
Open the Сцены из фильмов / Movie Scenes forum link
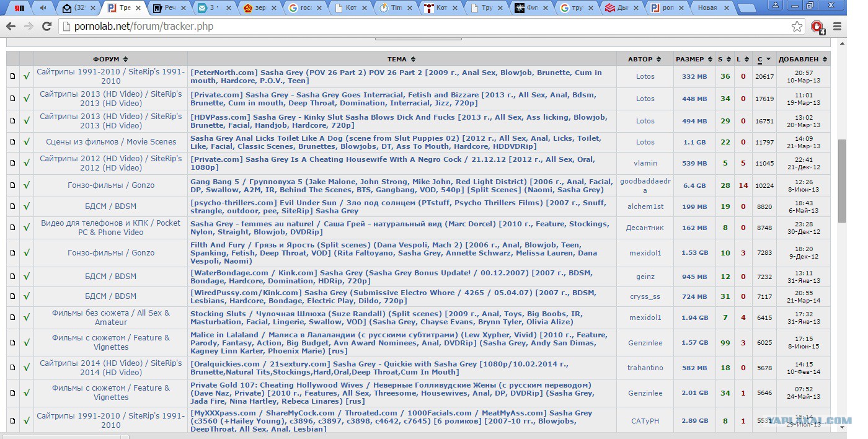[x=111, y=142]
